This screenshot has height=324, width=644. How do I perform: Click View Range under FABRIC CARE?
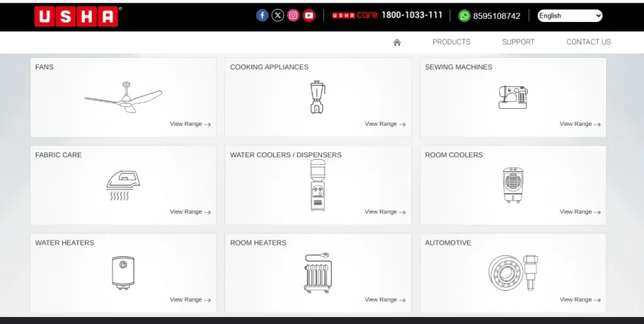point(190,212)
